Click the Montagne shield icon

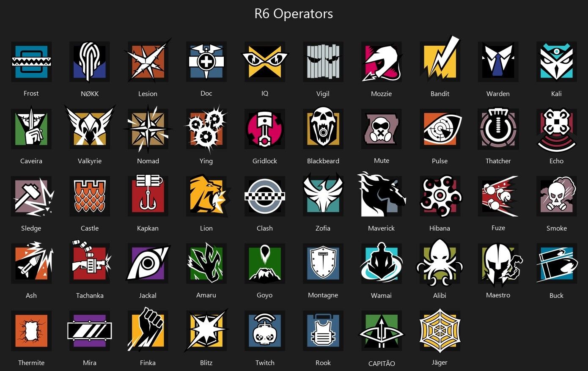[323, 263]
